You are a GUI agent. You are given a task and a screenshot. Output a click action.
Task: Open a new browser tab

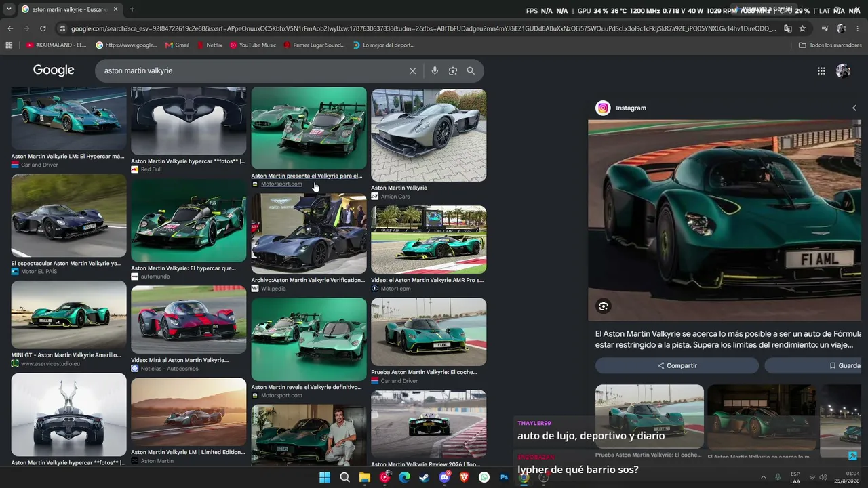coord(132,9)
